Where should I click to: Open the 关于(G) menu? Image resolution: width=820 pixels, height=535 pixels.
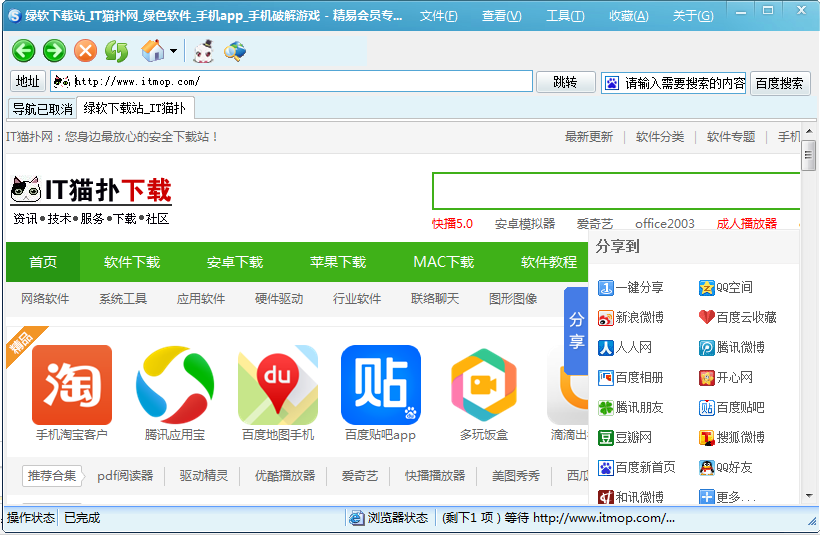(692, 16)
